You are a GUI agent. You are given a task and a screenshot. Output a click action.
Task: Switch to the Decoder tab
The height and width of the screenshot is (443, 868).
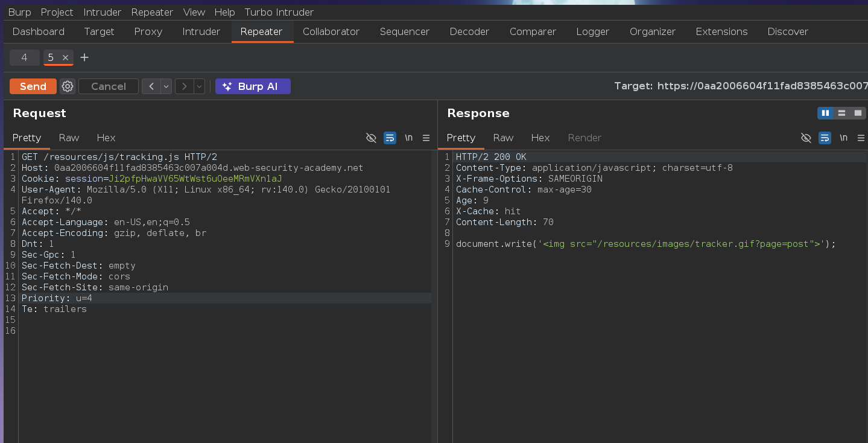coord(469,31)
